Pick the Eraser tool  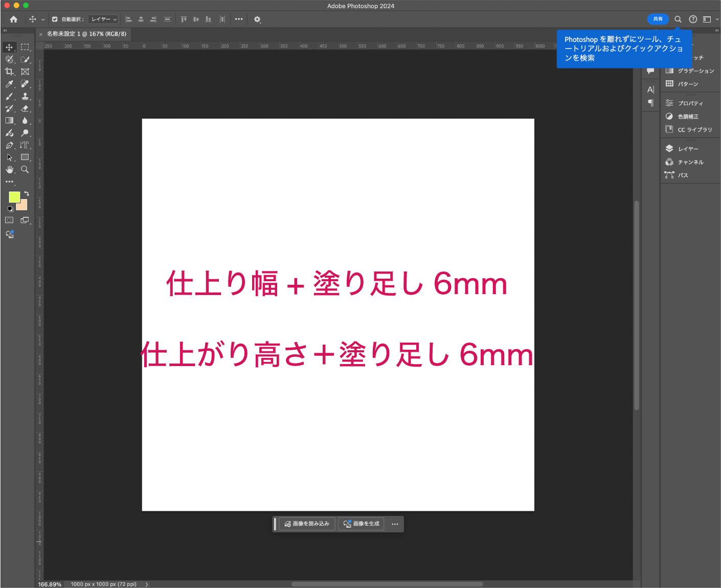(x=25, y=108)
